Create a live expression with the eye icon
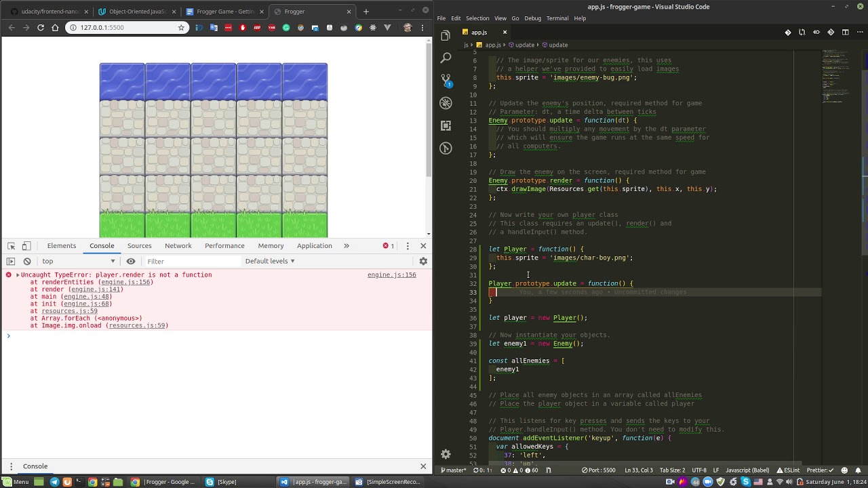Image resolution: width=868 pixels, height=488 pixels. 131,261
